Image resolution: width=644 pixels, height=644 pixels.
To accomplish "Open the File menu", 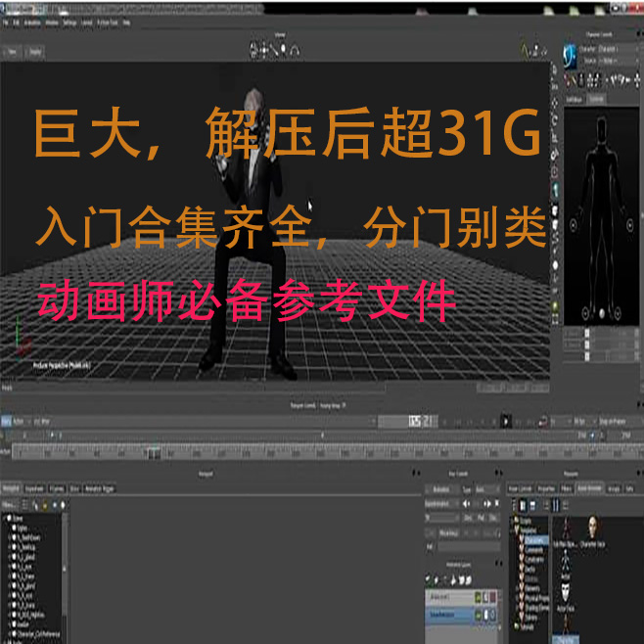I will 6,23.
